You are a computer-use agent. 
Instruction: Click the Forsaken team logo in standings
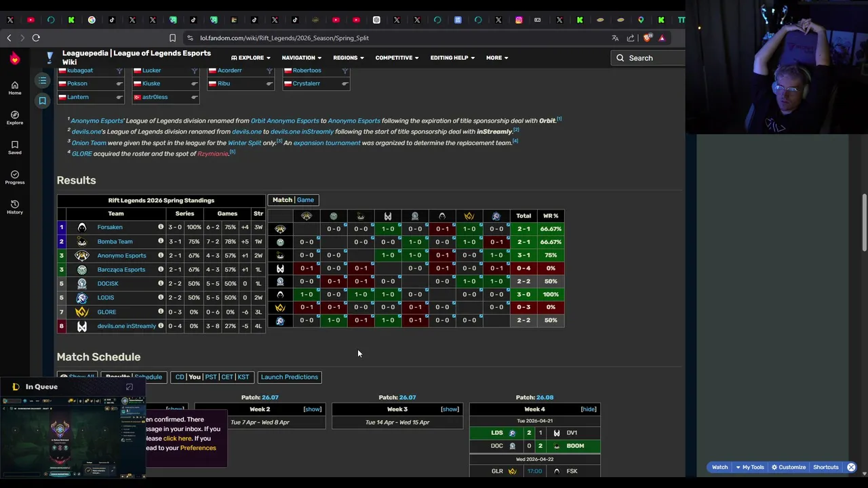coord(82,227)
